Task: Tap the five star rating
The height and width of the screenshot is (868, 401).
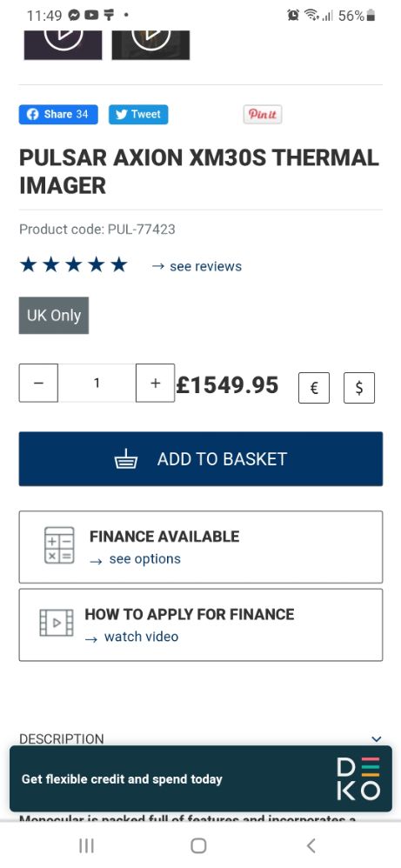Action: click(73, 265)
